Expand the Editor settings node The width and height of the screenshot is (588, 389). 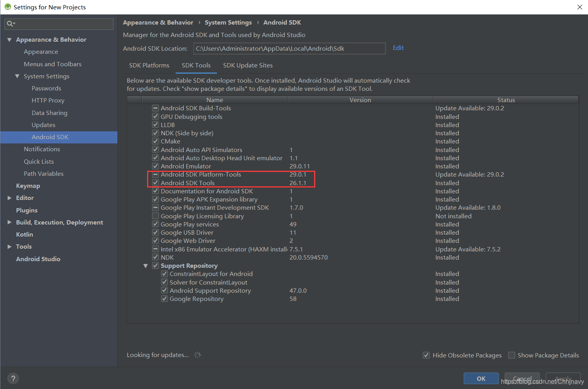pyautogui.click(x=9, y=198)
